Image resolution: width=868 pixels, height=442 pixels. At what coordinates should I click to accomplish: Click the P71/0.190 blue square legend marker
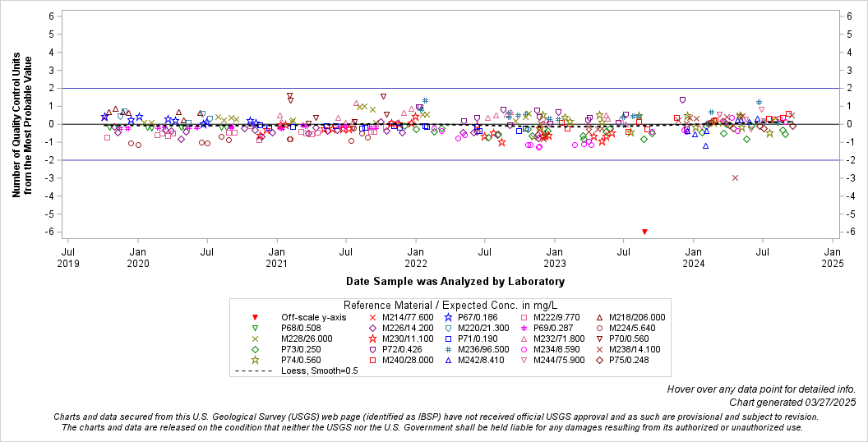448,338
